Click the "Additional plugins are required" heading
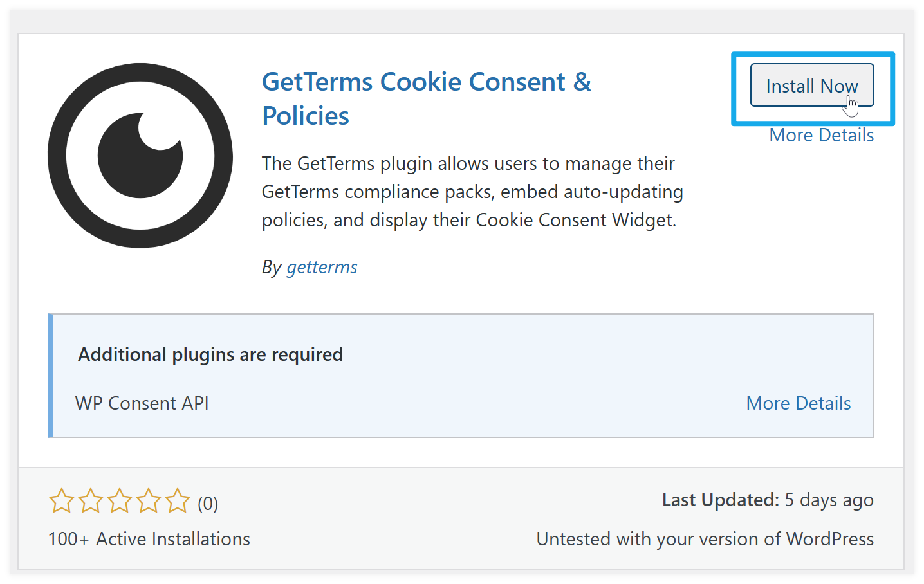This screenshot has width=924, height=584. 210,354
